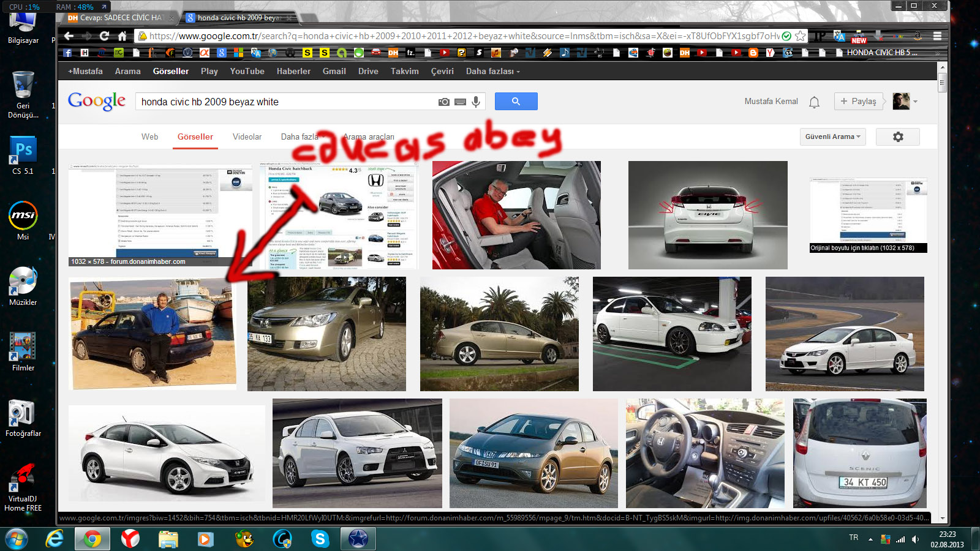Click the Chrome home icon
The width and height of the screenshot is (980, 551).
coord(122,36)
